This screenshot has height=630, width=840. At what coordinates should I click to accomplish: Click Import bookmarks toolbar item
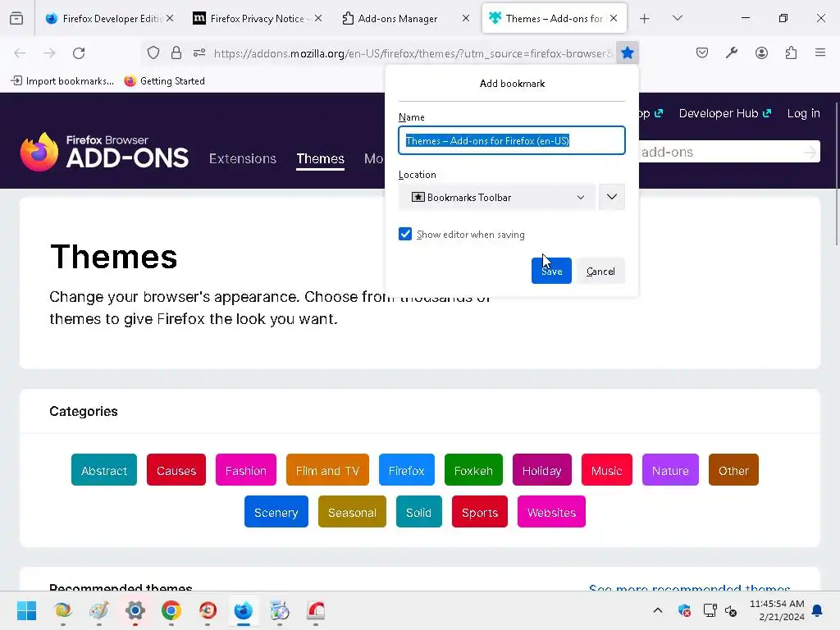point(62,81)
